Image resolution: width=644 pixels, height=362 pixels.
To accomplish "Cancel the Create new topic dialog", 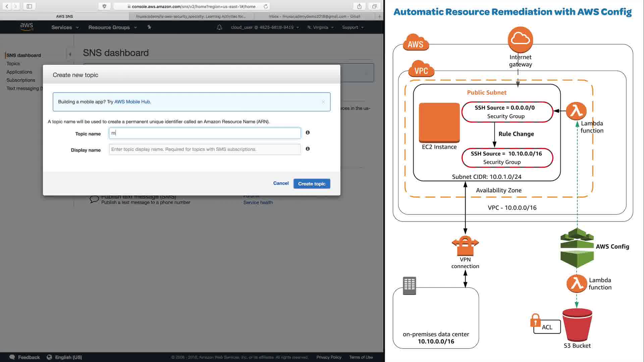I will point(281,183).
